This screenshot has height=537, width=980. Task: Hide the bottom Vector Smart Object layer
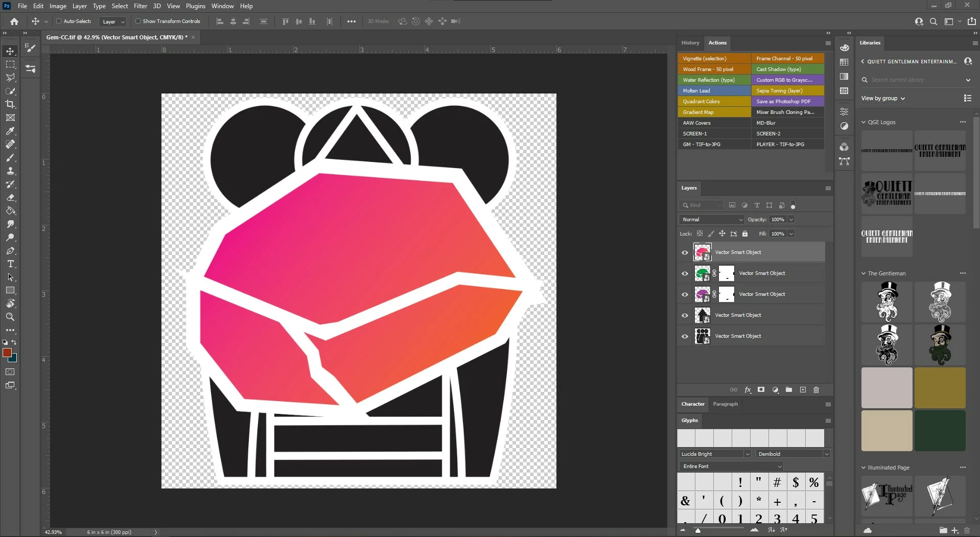(x=685, y=336)
